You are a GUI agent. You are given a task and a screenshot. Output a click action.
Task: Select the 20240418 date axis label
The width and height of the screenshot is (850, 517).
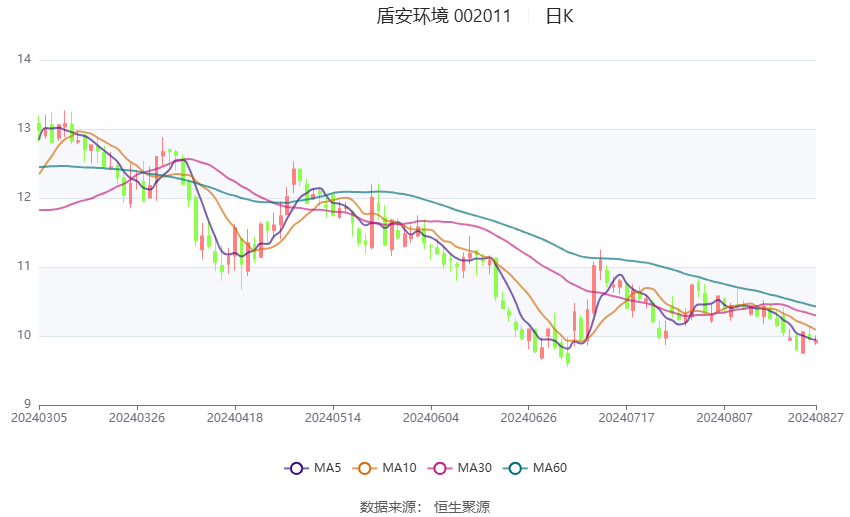tap(235, 418)
